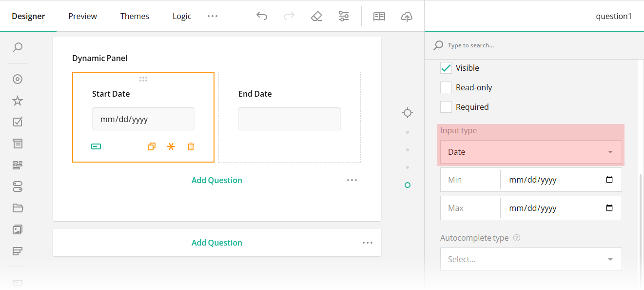
Task: Click Add Question inside the Dynamic Panel
Action: pos(216,180)
